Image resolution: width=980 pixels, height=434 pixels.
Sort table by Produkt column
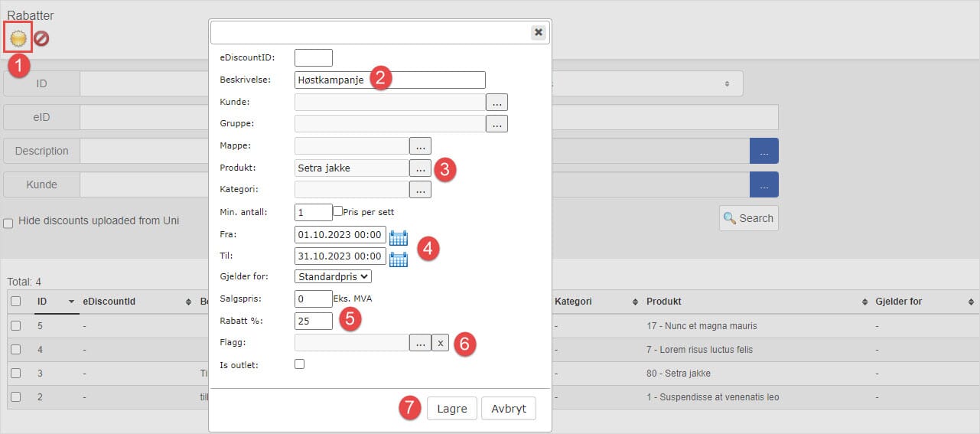point(663,302)
